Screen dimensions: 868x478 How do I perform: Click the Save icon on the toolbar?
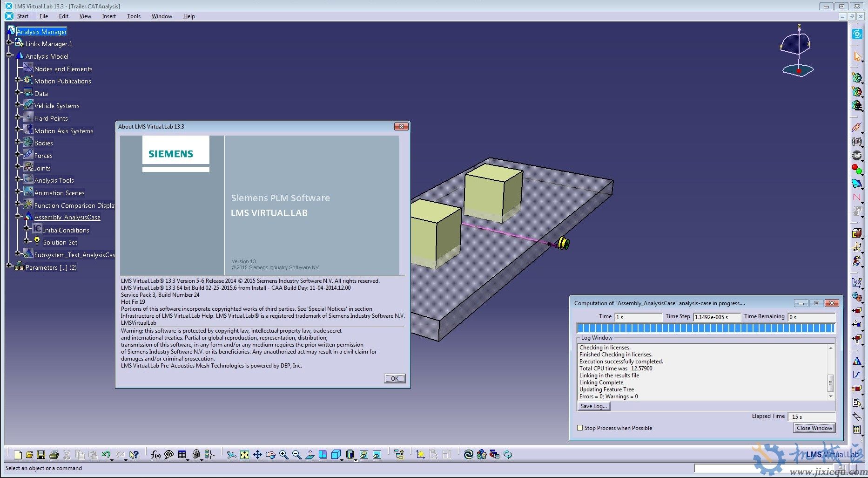[41, 454]
